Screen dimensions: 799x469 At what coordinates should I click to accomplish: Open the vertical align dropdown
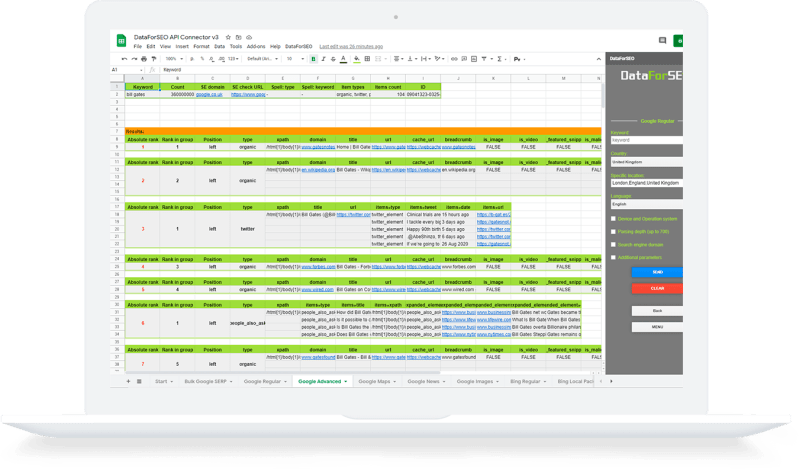tap(411, 59)
